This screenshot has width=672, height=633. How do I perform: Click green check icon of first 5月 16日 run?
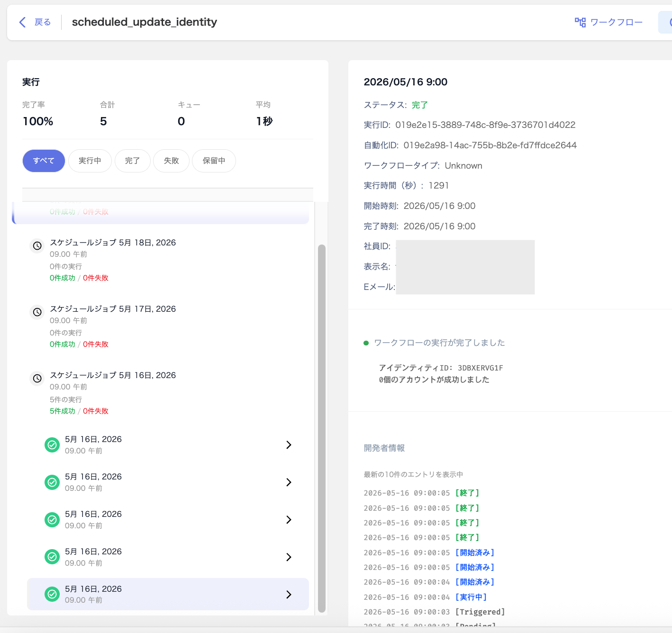coord(52,445)
